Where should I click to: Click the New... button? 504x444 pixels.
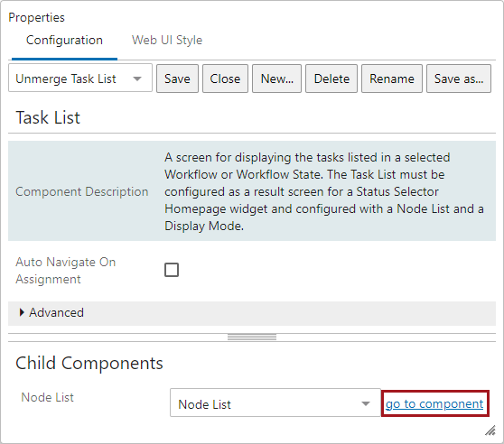[x=276, y=79]
